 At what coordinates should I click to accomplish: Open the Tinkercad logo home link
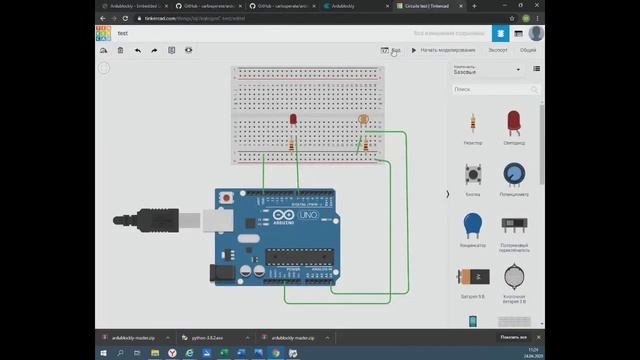point(103,33)
